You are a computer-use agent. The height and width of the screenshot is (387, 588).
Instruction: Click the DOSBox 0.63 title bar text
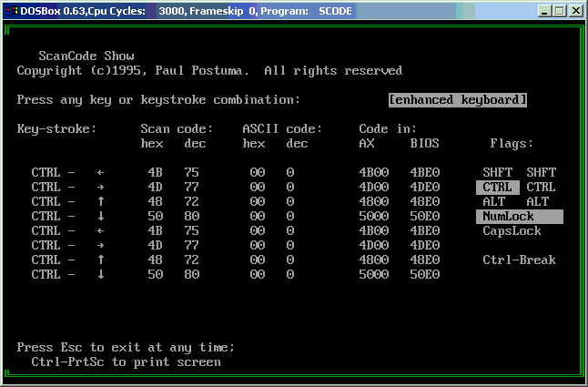pyautogui.click(x=186, y=11)
